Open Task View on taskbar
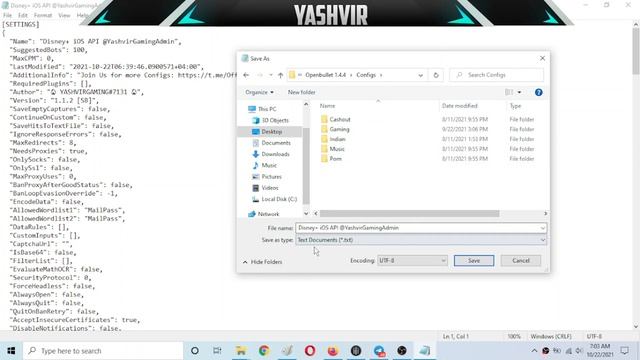The image size is (640, 360). coord(217,351)
